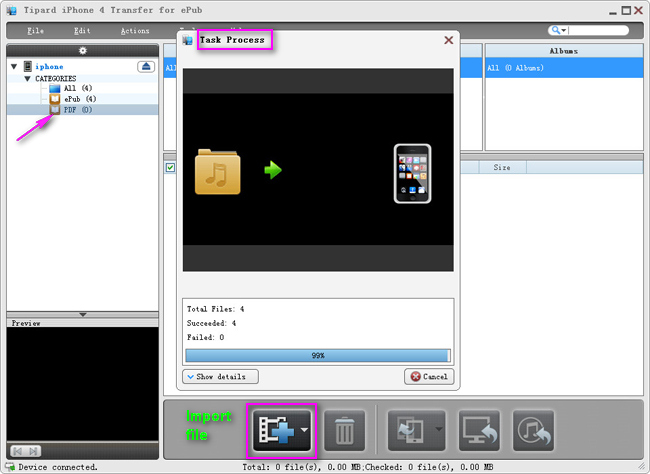Open the File menu
Image resolution: width=650 pixels, height=474 pixels.
coord(35,31)
